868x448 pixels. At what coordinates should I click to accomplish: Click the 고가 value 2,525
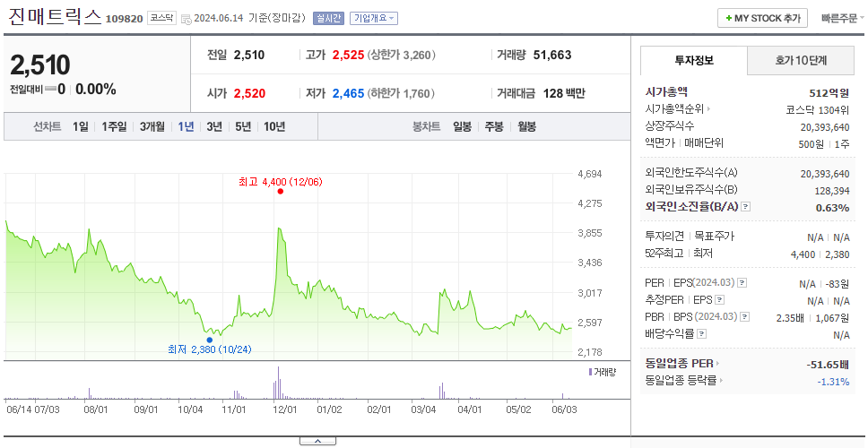click(348, 55)
